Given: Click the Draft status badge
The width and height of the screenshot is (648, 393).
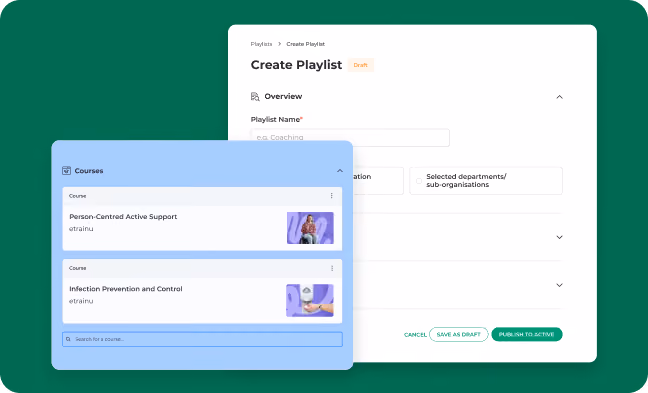Looking at the screenshot, I should 361,65.
